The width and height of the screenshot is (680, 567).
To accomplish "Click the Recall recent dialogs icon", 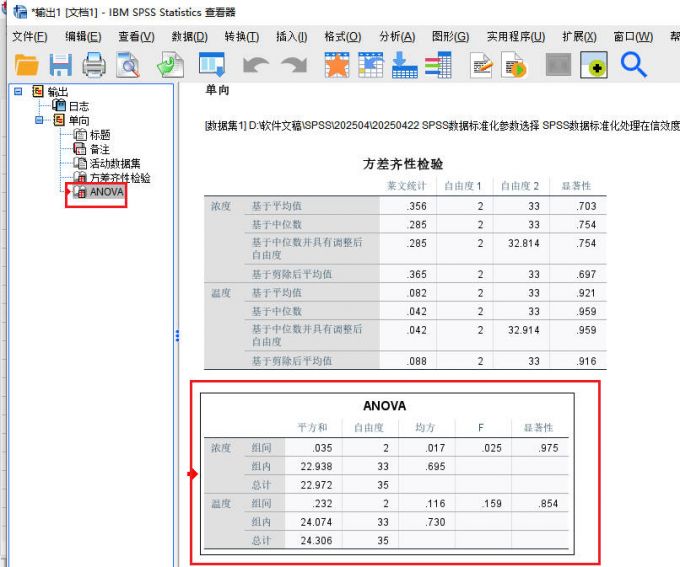I will [212, 65].
